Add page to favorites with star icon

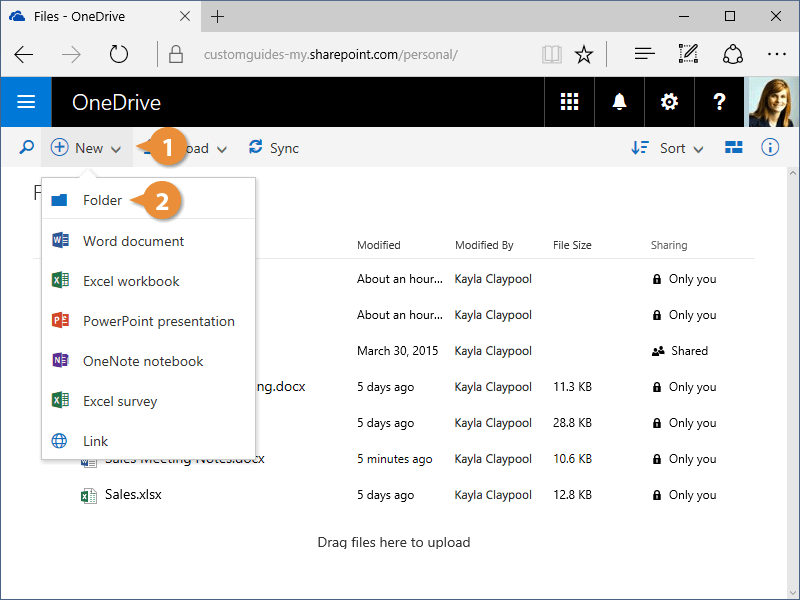584,54
